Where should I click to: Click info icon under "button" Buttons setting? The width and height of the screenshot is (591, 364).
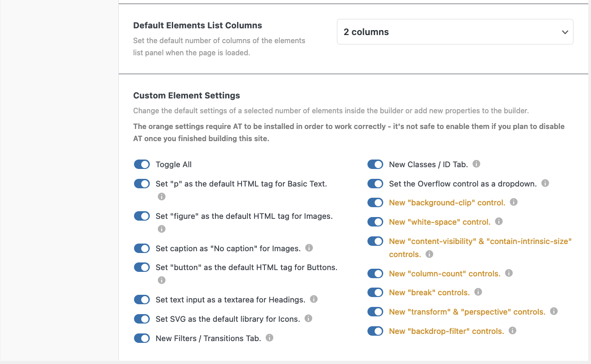[x=161, y=280]
